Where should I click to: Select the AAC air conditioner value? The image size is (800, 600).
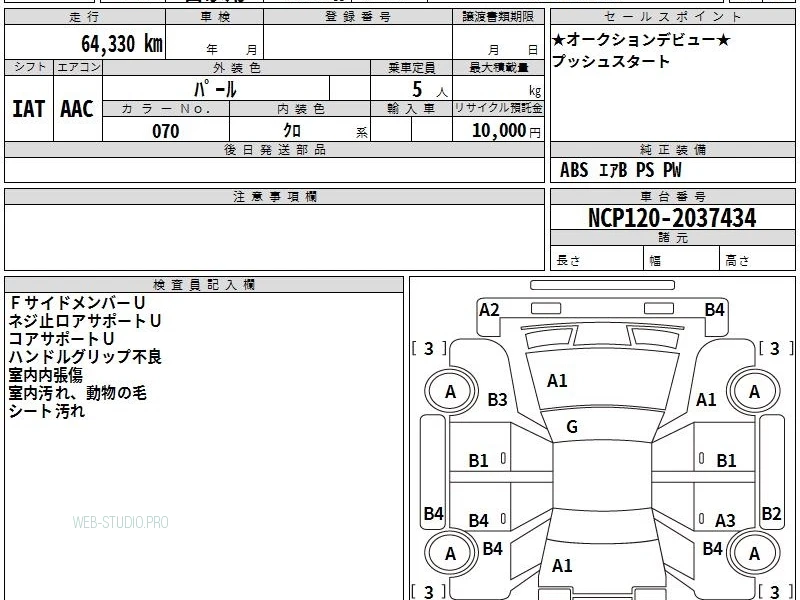click(x=77, y=109)
